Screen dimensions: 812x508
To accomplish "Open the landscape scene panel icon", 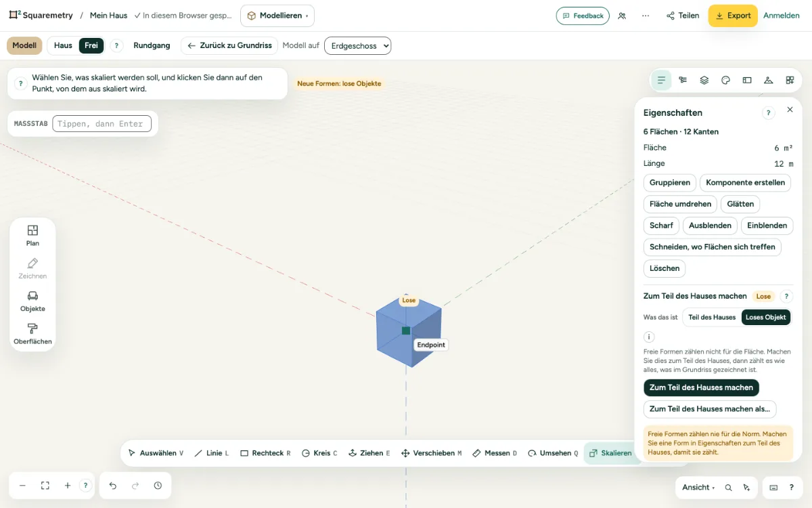I will click(768, 80).
